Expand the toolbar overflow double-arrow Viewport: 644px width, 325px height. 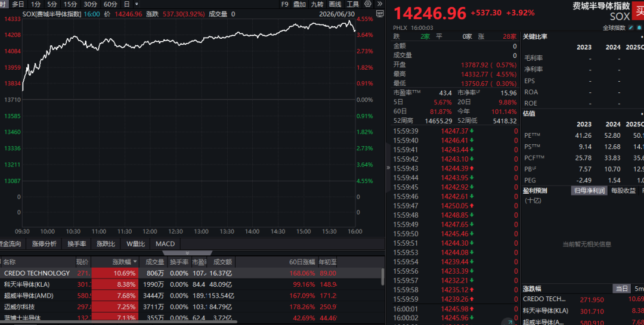380,4
